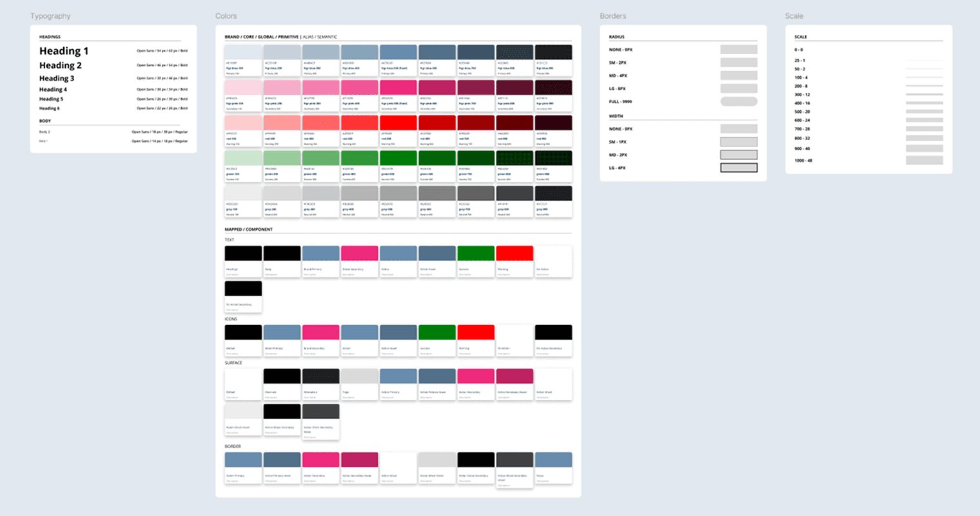Click the WIDTH section heading

[x=616, y=116]
